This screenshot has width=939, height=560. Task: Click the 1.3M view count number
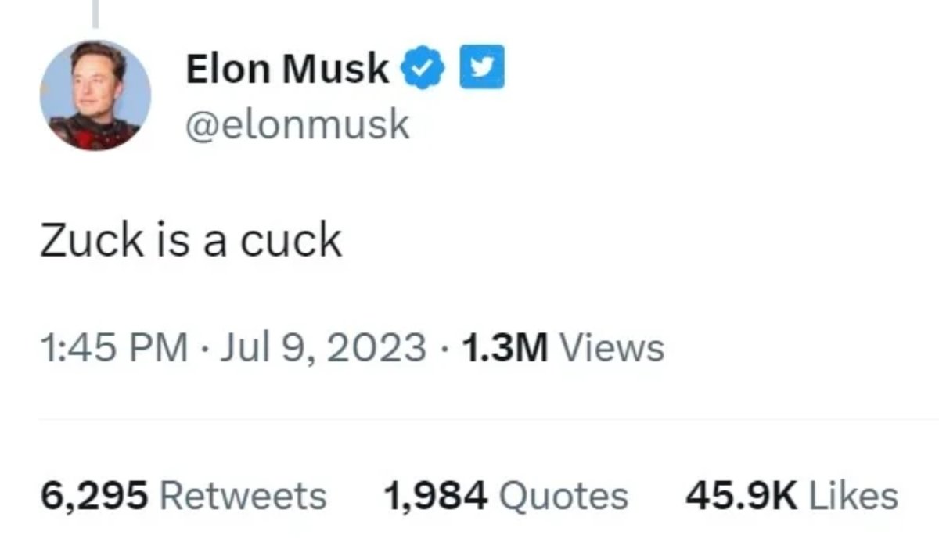pyautogui.click(x=505, y=346)
